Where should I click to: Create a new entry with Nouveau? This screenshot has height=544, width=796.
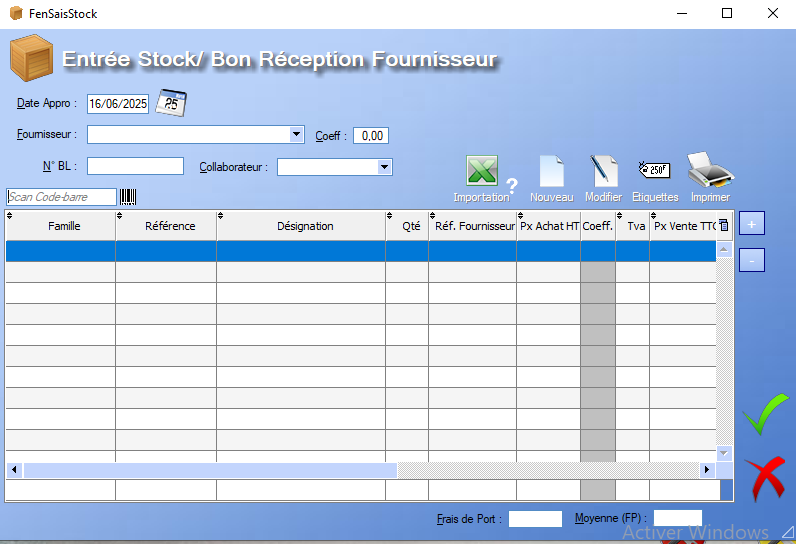pos(551,172)
